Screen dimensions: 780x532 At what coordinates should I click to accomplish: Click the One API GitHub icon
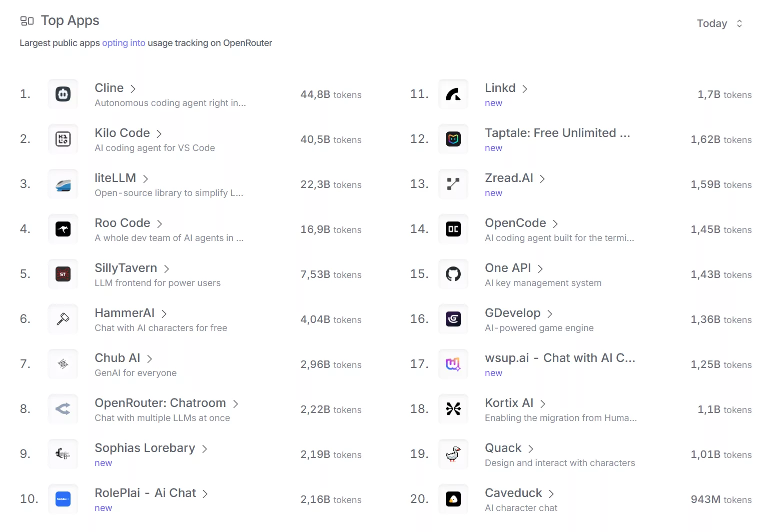coord(453,274)
